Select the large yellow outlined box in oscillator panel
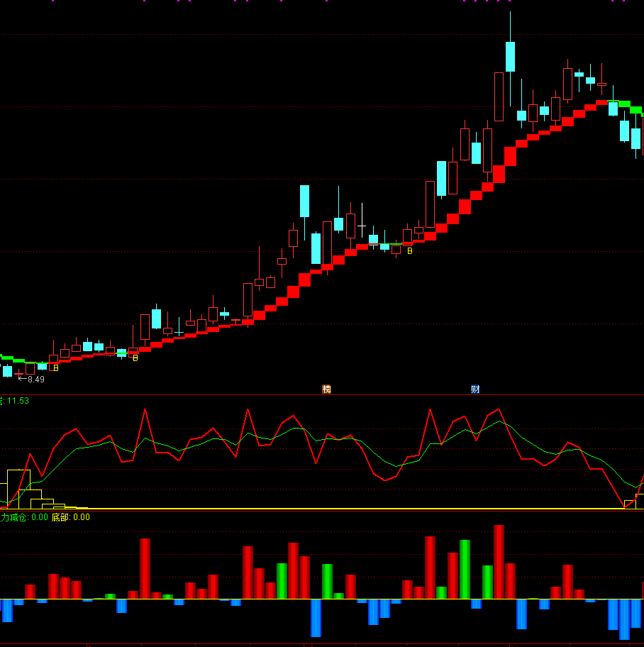Image resolution: width=644 pixels, height=647 pixels. pyautogui.click(x=18, y=488)
